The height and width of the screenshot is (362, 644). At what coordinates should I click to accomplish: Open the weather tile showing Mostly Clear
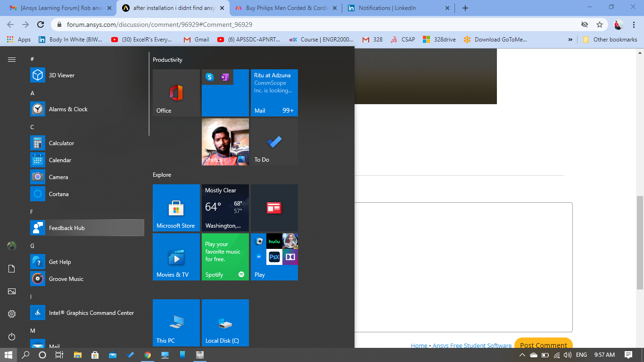[x=225, y=208]
